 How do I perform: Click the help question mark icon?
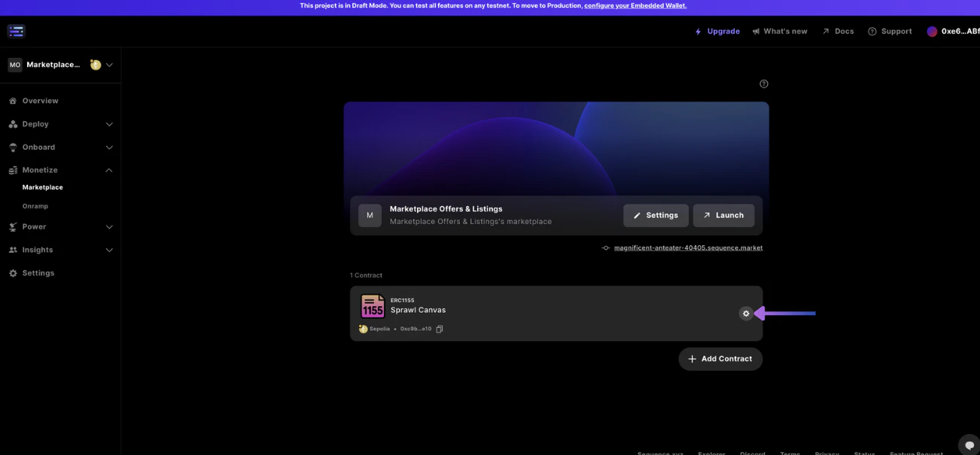tap(764, 83)
